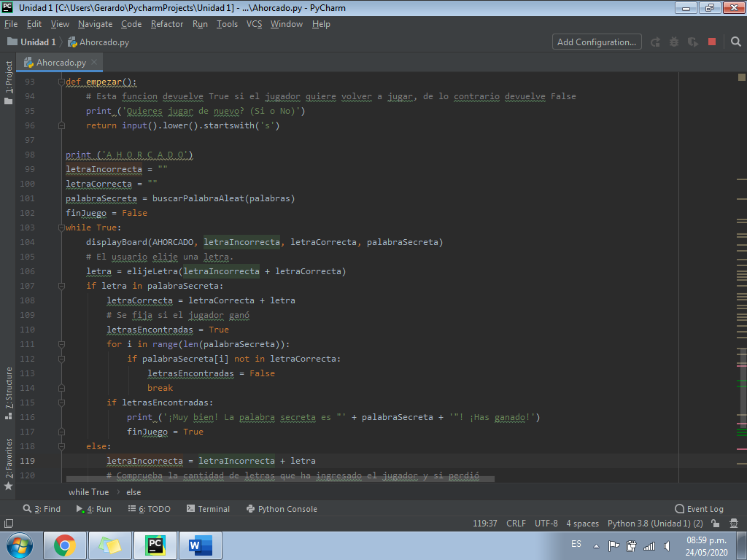Viewport: 747px width, 560px height.
Task: Collapse the for i in range fold
Action: coord(61,344)
